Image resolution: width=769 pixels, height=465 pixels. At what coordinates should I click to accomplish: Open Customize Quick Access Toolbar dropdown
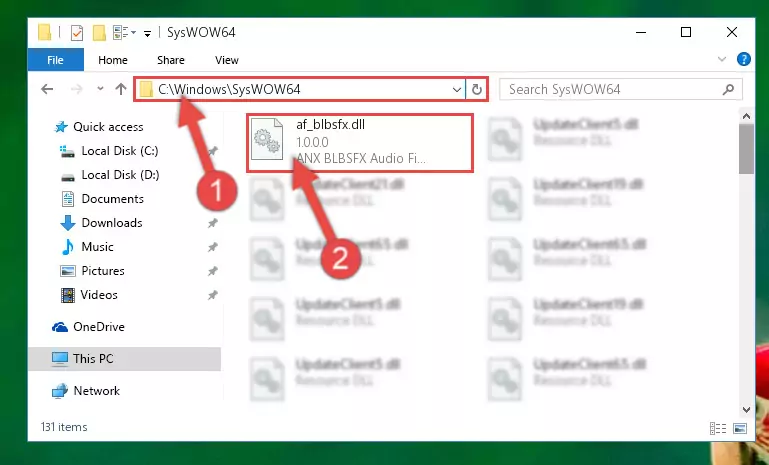pyautogui.click(x=147, y=33)
